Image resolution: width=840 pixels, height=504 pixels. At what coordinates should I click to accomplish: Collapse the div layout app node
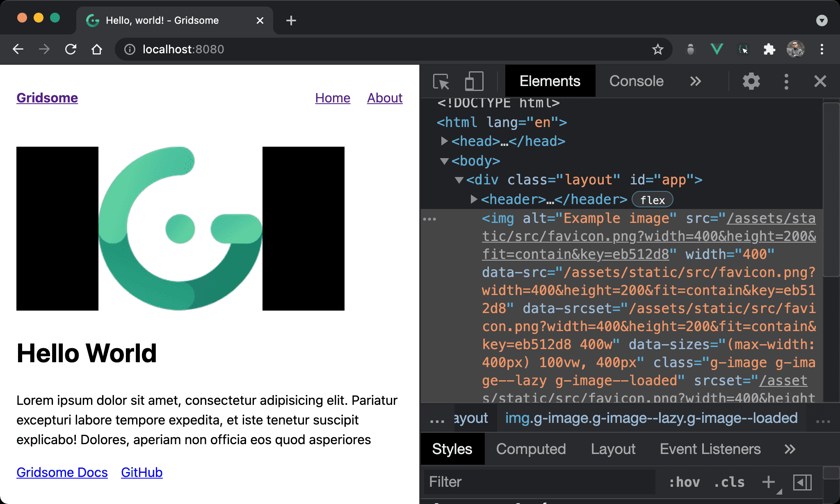tap(459, 180)
